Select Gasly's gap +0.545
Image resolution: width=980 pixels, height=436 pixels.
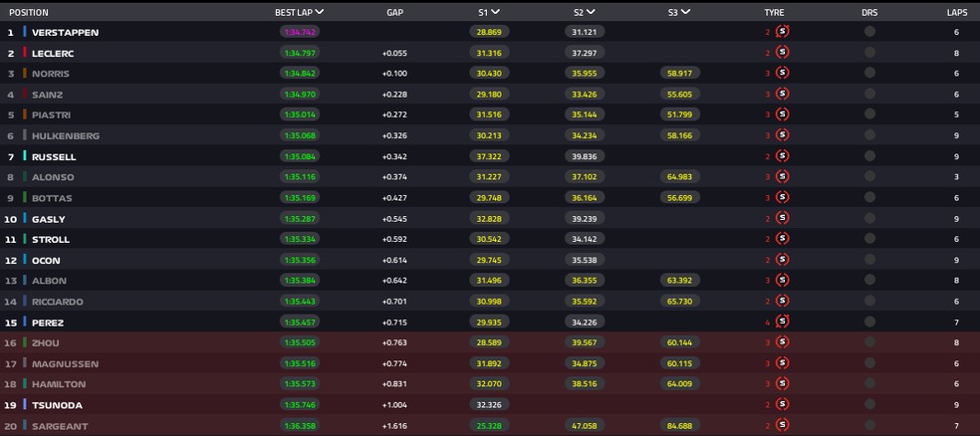[394, 219]
